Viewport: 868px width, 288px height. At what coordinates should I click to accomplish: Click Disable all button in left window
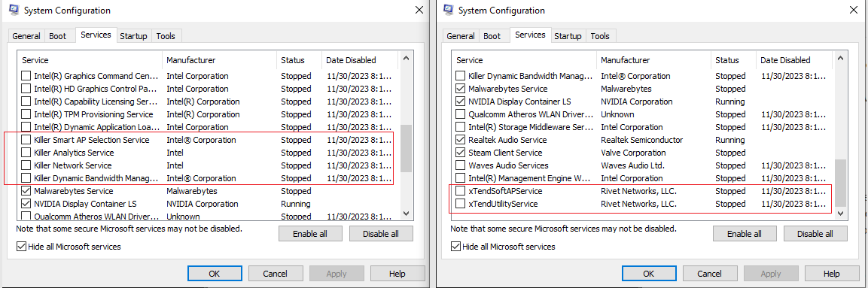tap(381, 234)
